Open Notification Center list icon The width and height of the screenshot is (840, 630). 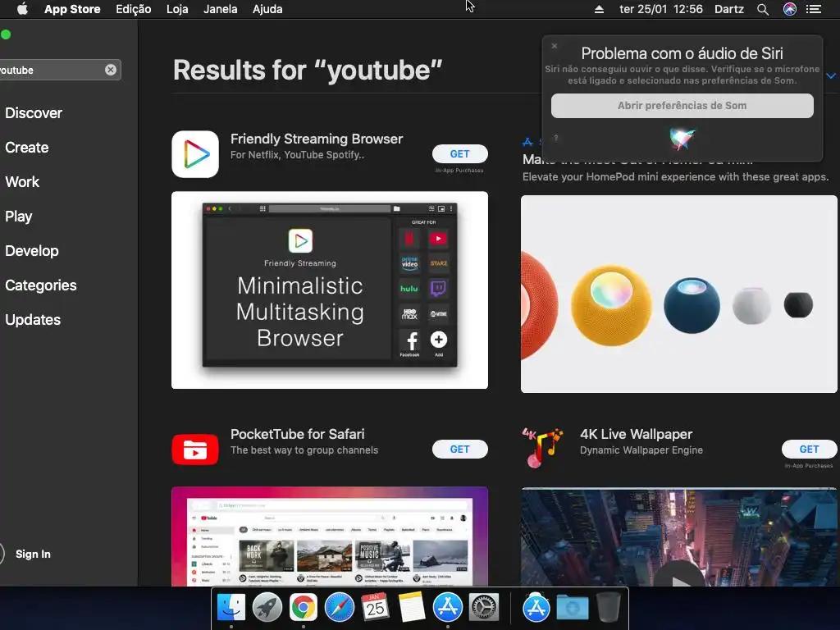point(814,9)
